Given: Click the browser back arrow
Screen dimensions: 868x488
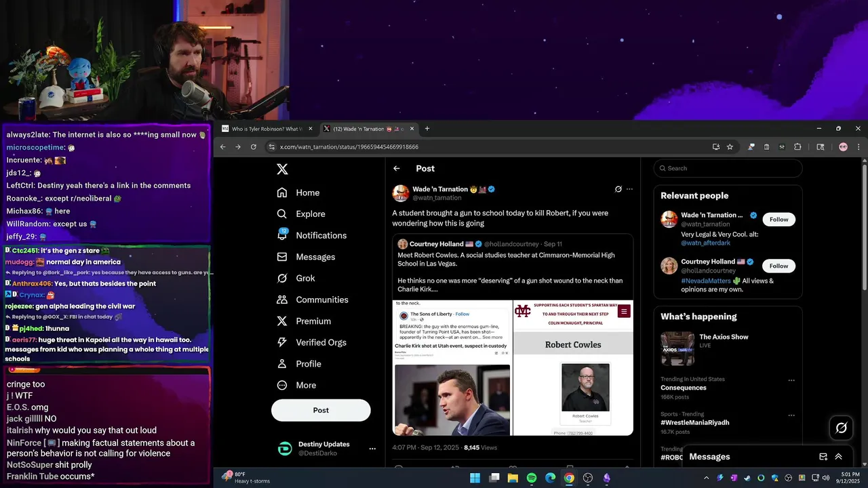Looking at the screenshot, I should coord(223,146).
